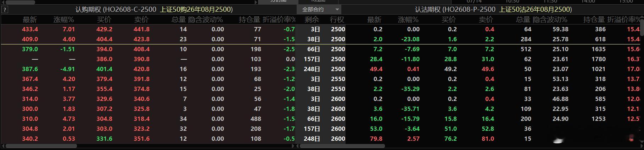Viewport: 644px width, 150px height.
Task: Select the 157日 row with strike 2500
Action: pyautogui.click(x=321, y=59)
